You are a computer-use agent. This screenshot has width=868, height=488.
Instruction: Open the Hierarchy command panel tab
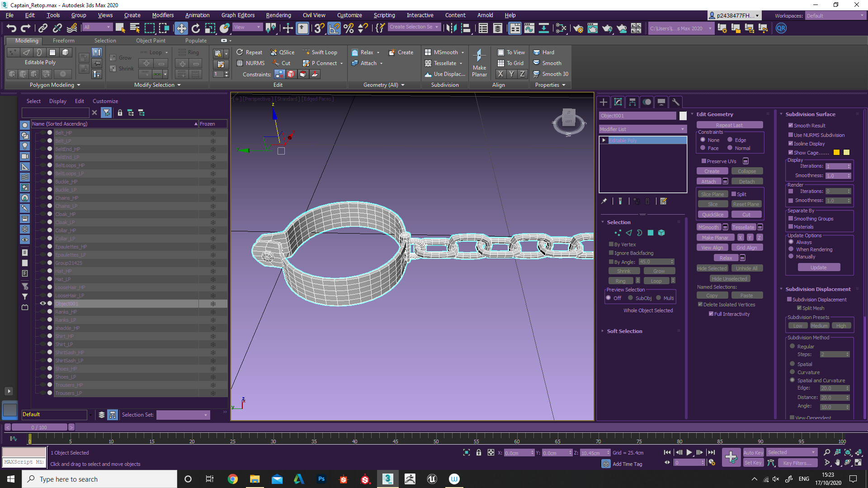pos(632,102)
